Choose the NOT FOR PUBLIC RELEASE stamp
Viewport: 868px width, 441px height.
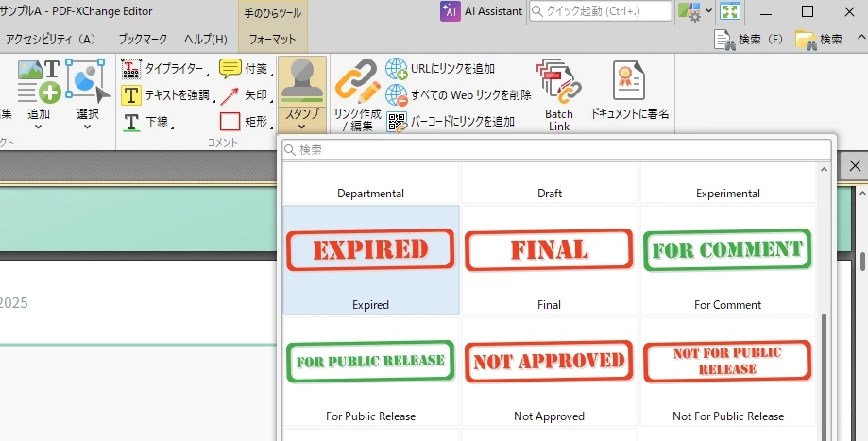tap(727, 371)
